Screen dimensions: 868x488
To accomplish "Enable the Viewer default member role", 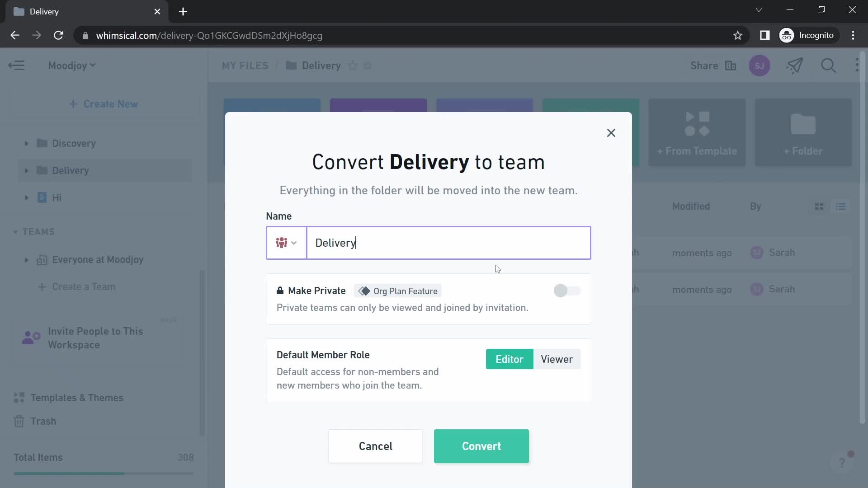I will tap(556, 359).
